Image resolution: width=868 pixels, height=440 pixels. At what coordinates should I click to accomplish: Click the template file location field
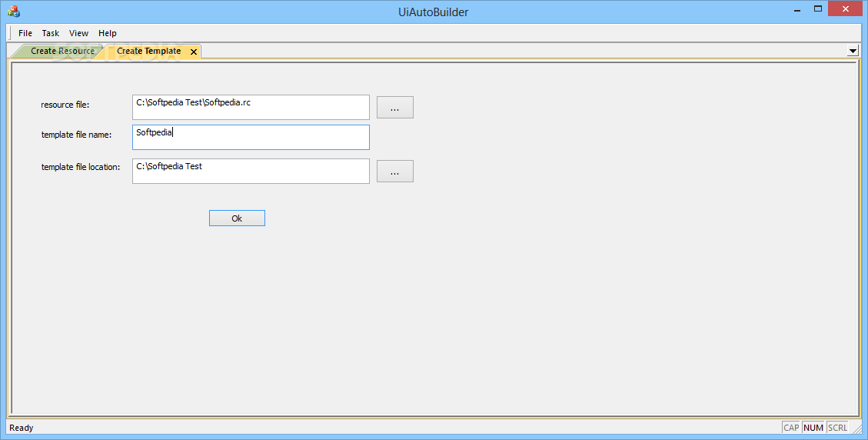click(251, 172)
